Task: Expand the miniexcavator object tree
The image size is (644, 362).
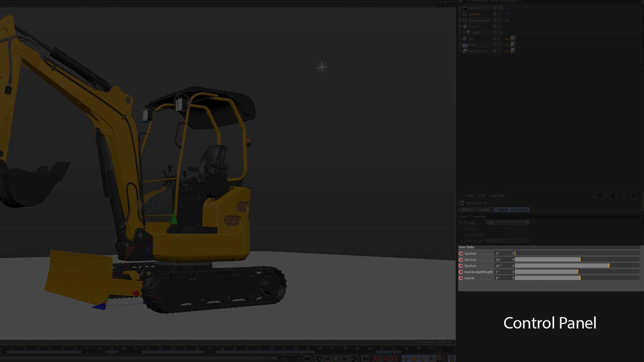Action: point(460,20)
